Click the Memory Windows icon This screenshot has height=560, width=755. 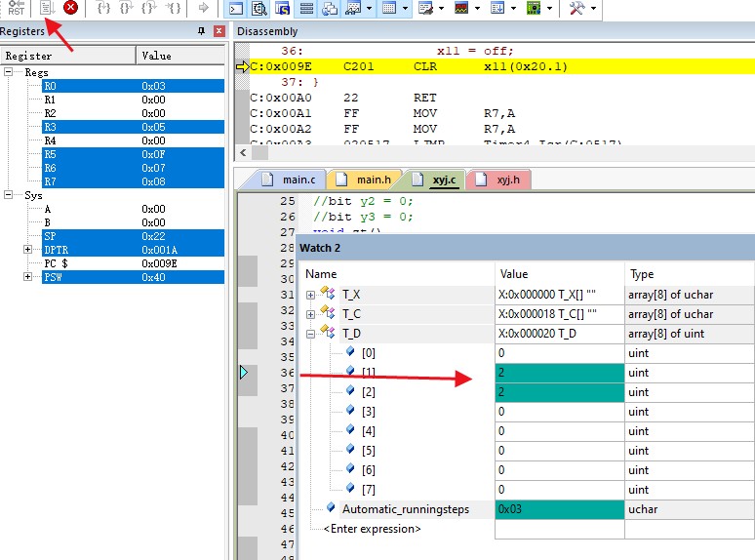[389, 8]
